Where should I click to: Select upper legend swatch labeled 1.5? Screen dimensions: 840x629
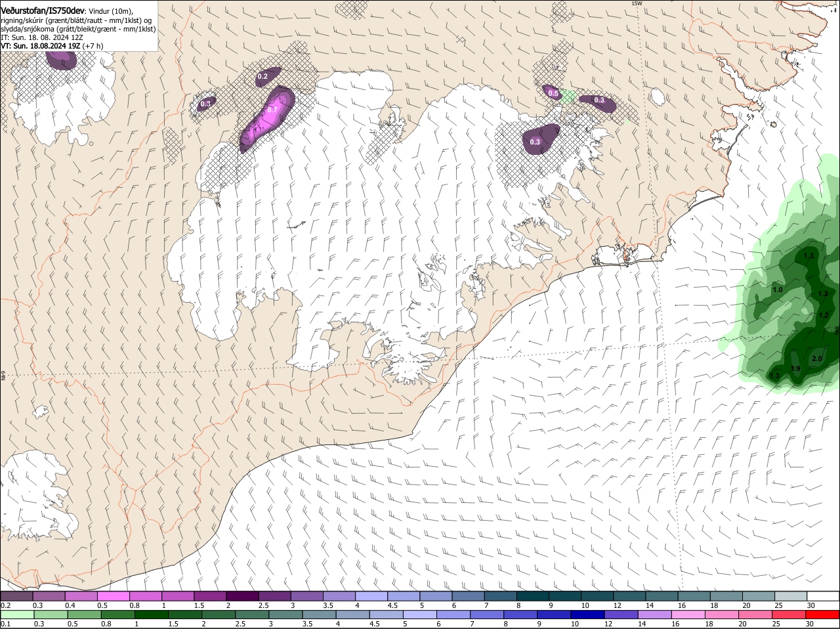210,596
